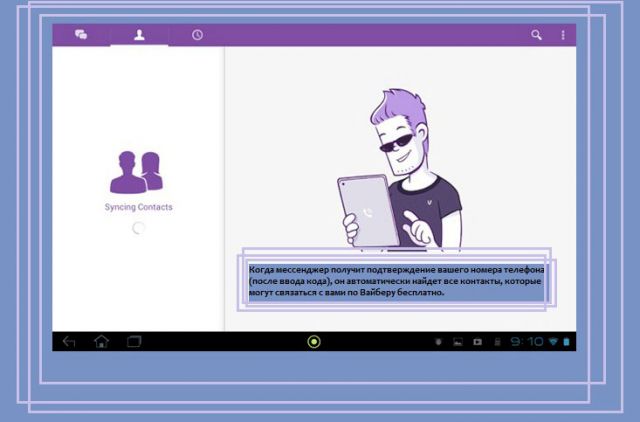Click the picture notification icon

(x=458, y=342)
